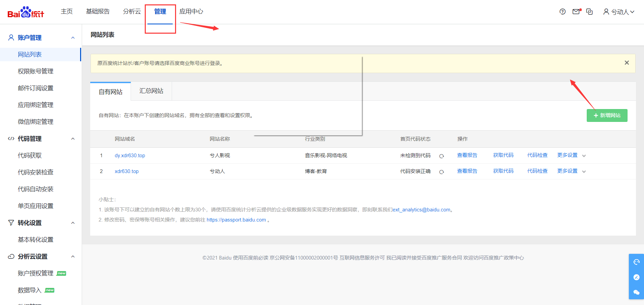Screen dimensions: 644x305
Task: Collapse the 转化设置 sidebar section
Action: click(x=73, y=223)
